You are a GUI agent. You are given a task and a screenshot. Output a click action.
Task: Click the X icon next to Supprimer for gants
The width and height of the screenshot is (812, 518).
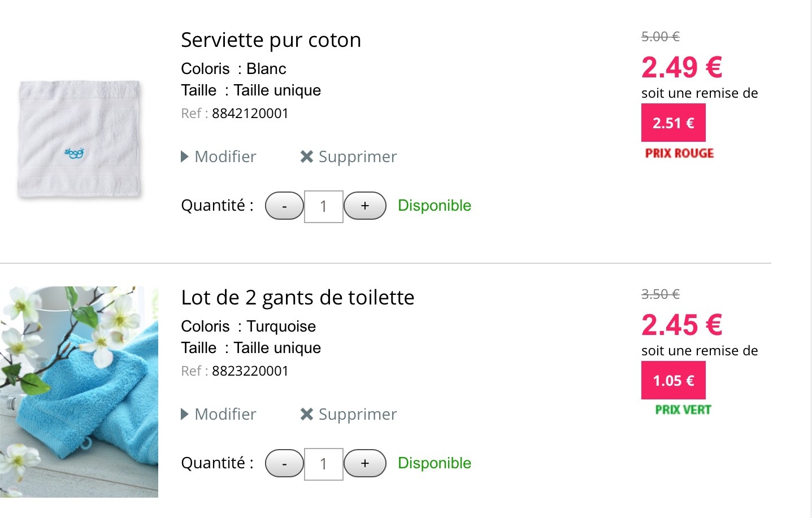[x=306, y=414]
